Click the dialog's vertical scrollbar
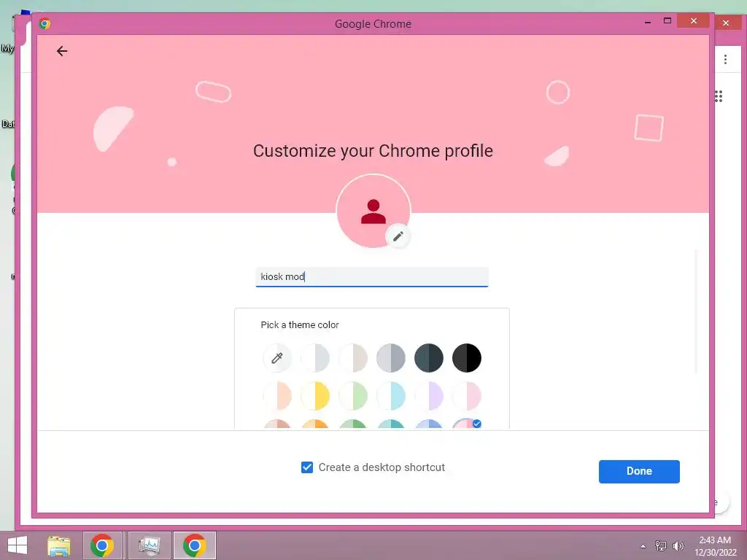 [695, 312]
